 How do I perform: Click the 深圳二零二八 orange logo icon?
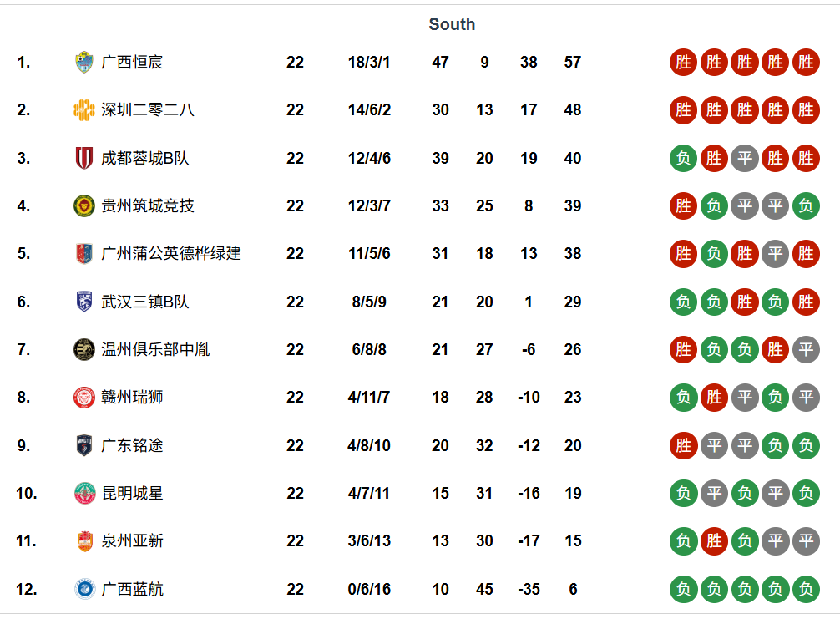84,110
